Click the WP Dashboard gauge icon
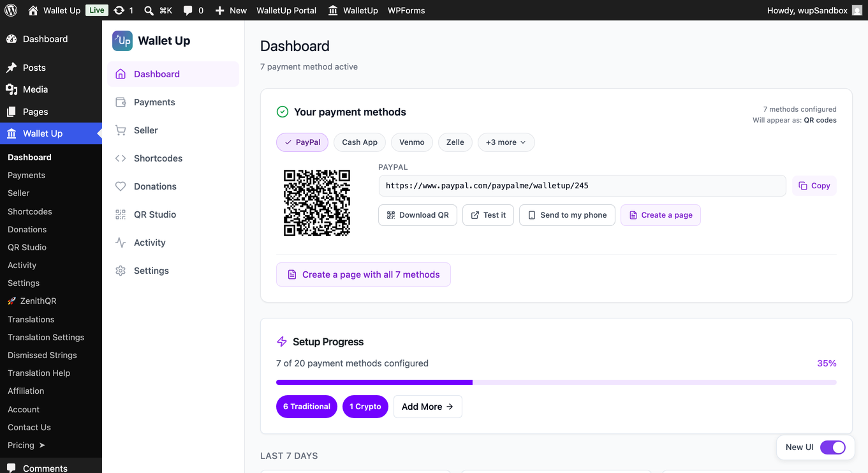This screenshot has height=473, width=868. [11, 39]
